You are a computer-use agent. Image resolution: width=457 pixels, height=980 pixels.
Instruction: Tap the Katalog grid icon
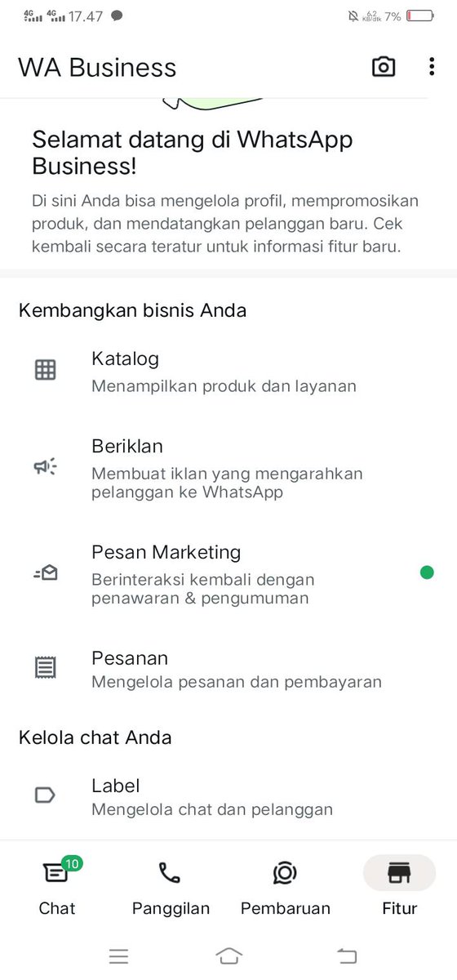tap(46, 370)
